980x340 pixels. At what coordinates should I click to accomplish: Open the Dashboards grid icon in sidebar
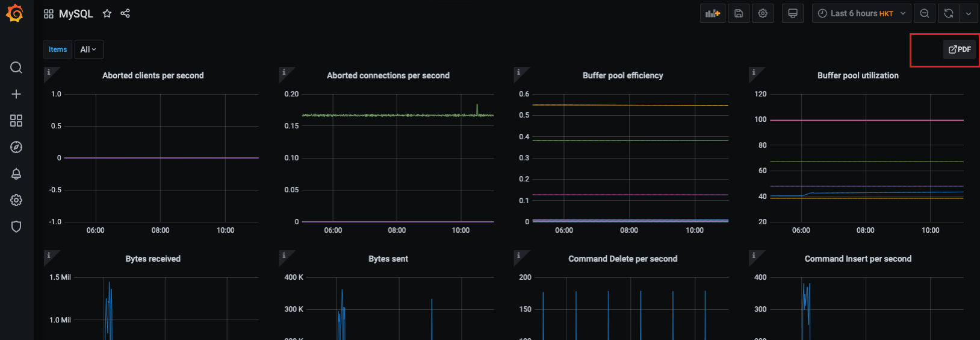[x=16, y=121]
